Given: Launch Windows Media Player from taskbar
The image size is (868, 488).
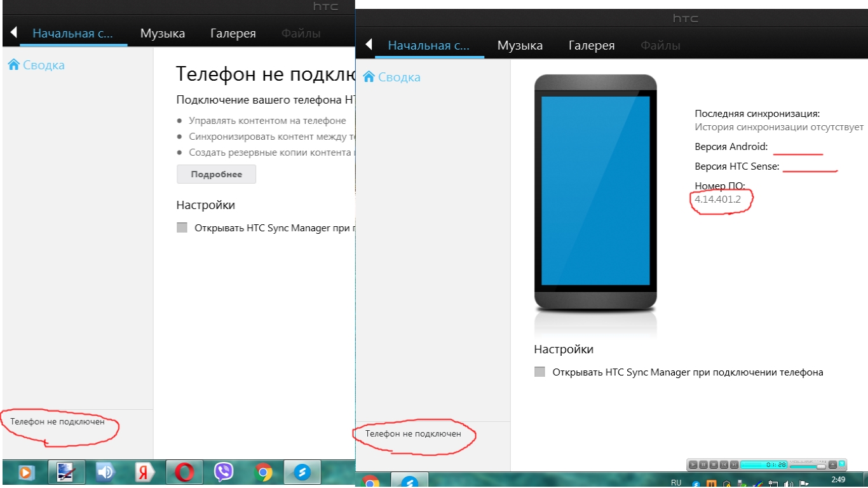Looking at the screenshot, I should (x=26, y=472).
